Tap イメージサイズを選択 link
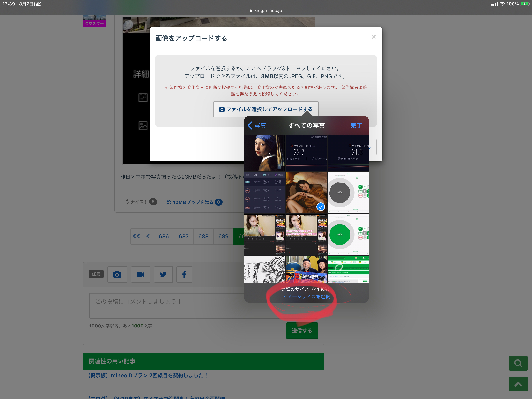This screenshot has height=399, width=532. [306, 297]
